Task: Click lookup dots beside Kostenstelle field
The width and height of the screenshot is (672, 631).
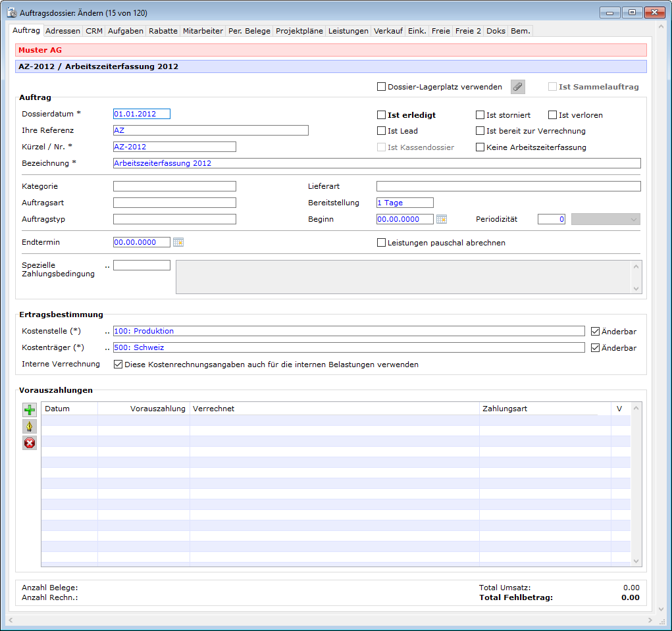Action: tap(107, 331)
